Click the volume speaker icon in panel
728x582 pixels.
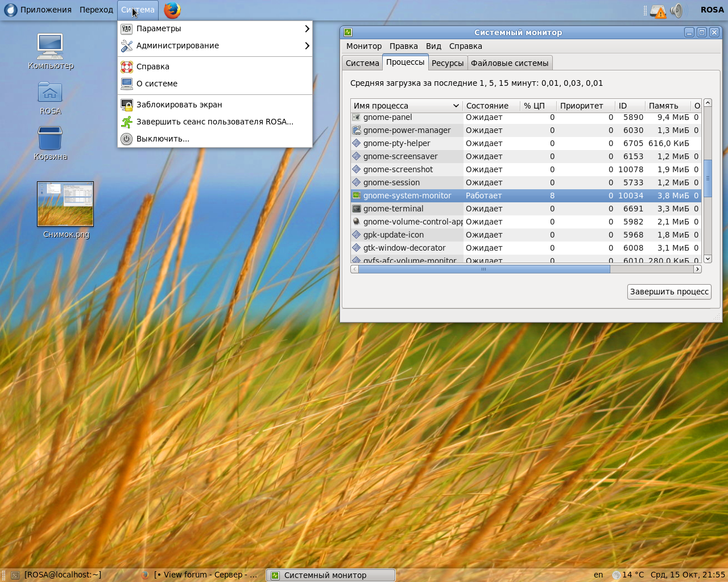click(x=676, y=10)
